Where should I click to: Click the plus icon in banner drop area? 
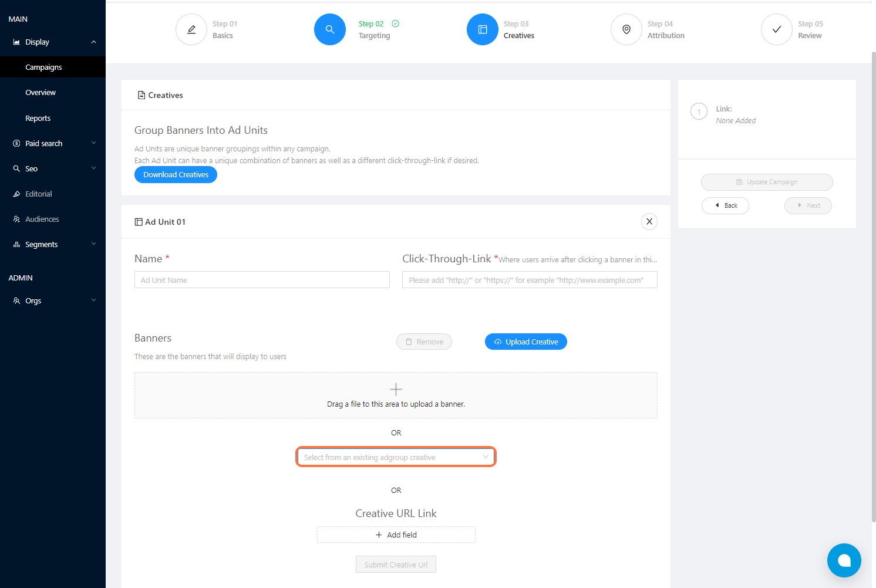396,389
